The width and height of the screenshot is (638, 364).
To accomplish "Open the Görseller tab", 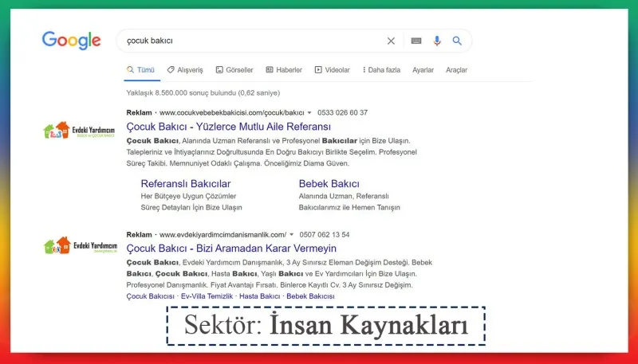I will click(x=234, y=70).
